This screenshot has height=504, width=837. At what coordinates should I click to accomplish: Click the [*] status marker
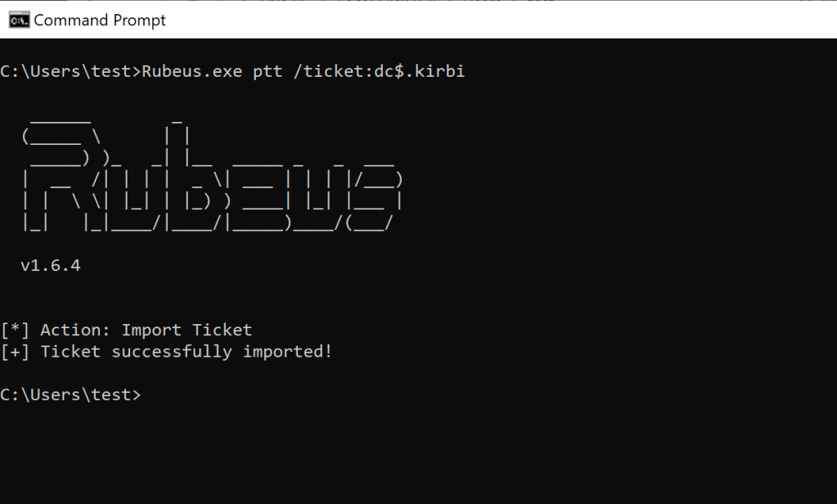(15, 330)
